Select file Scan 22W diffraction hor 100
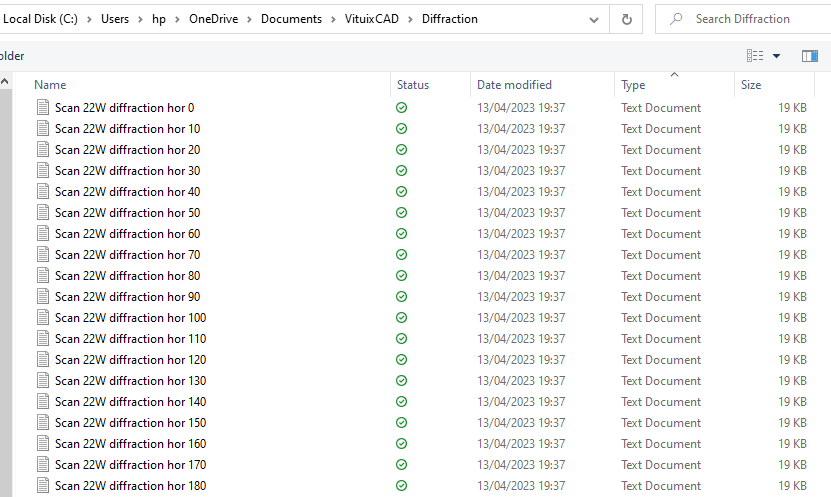The width and height of the screenshot is (831, 497). click(130, 317)
